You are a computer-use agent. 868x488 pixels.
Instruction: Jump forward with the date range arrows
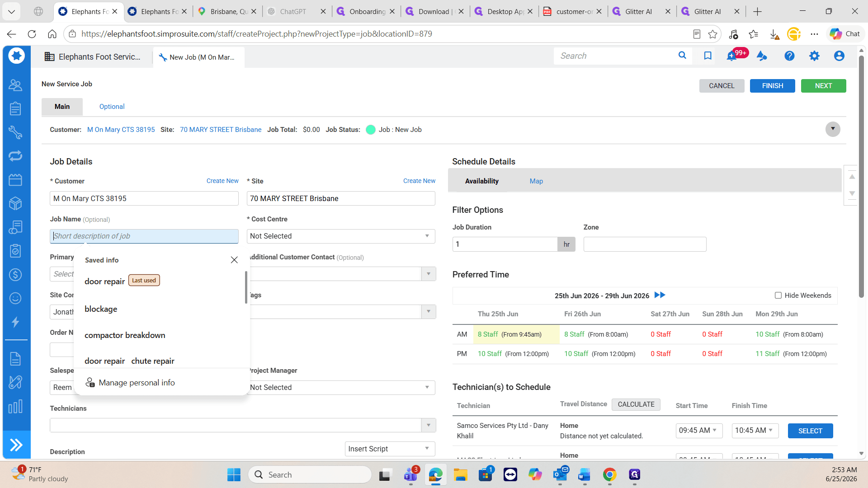660,295
